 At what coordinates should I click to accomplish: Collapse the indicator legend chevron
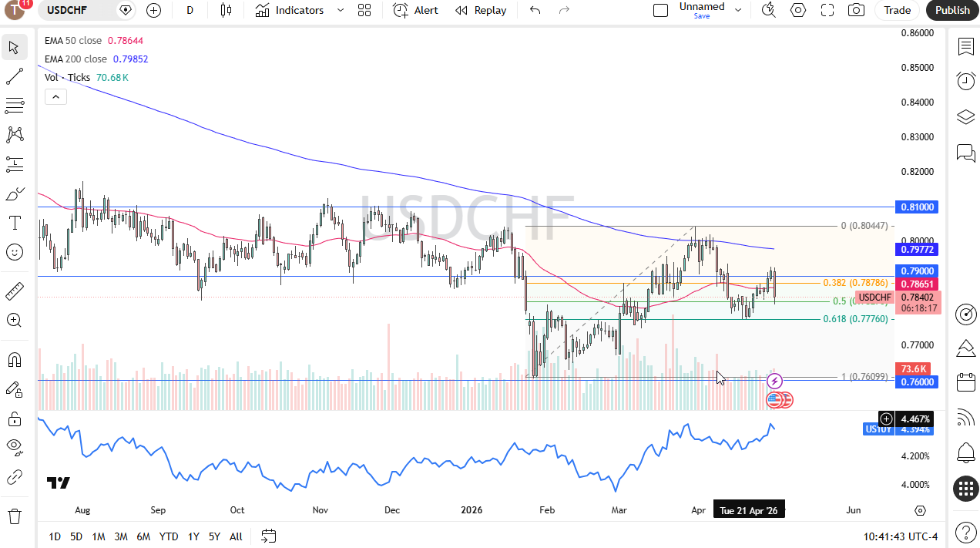tap(55, 96)
